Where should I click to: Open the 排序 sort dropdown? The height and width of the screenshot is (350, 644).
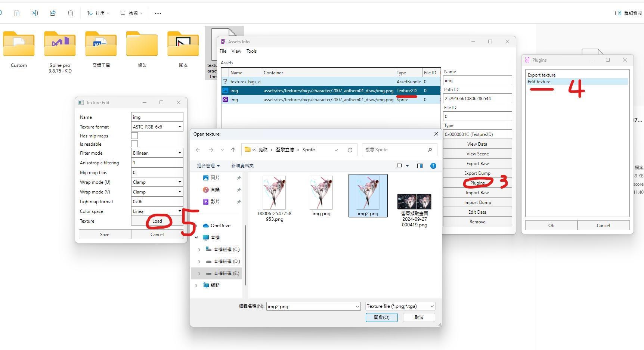tap(98, 13)
